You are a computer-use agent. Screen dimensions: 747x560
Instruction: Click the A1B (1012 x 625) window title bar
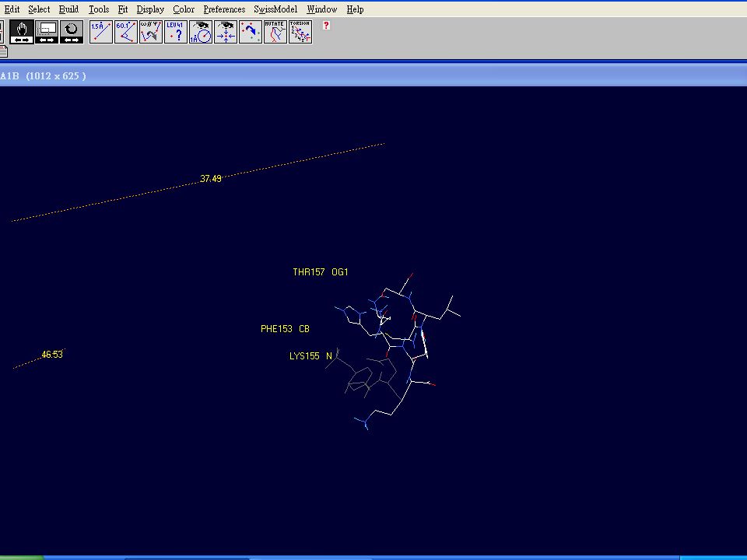373,75
